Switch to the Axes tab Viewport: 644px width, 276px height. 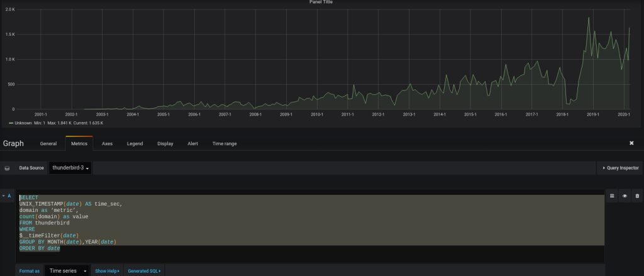click(107, 144)
